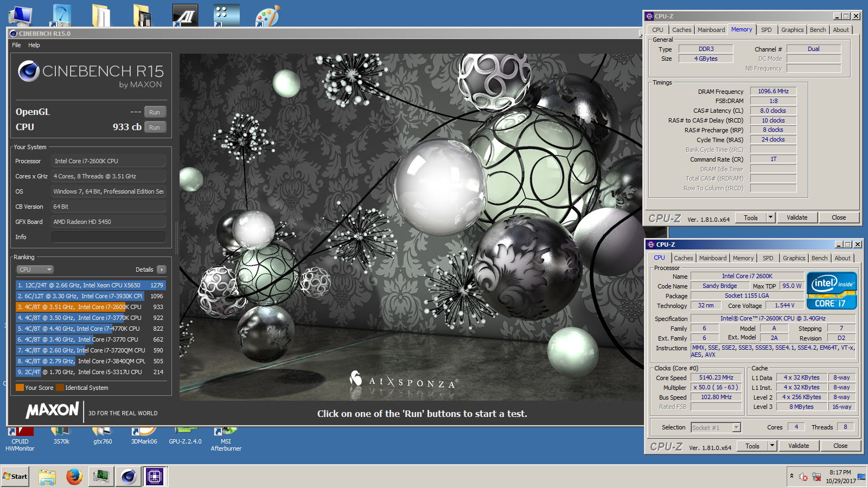Switch to the Cinebench taskbar button

pos(128,477)
